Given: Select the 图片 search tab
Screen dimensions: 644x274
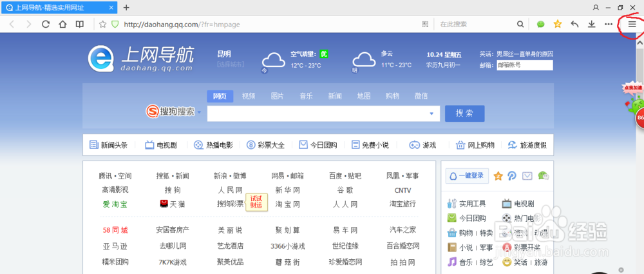Looking at the screenshot, I should (277, 96).
